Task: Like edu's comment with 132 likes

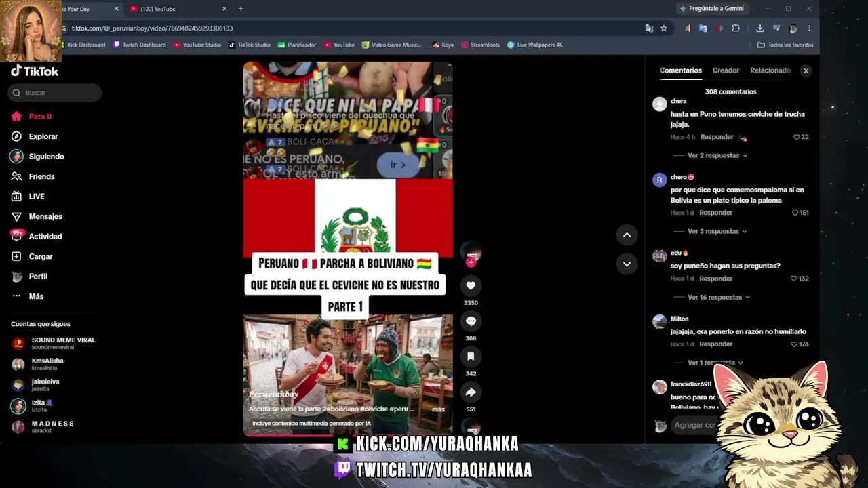Action: tap(795, 279)
